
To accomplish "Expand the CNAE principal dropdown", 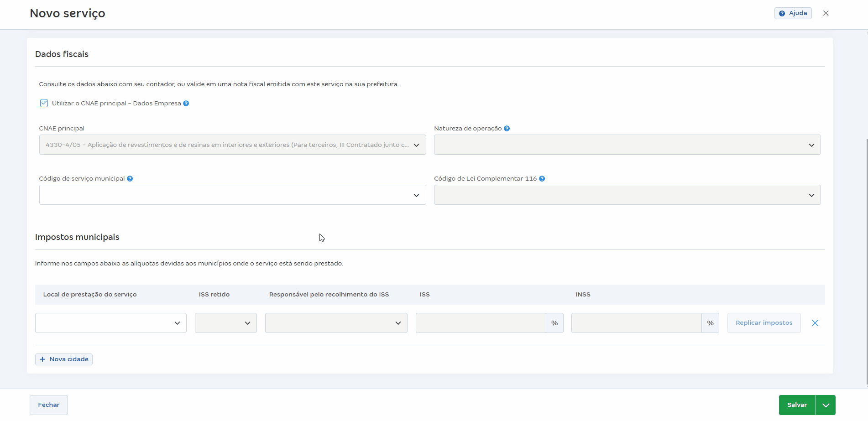I will click(x=232, y=145).
